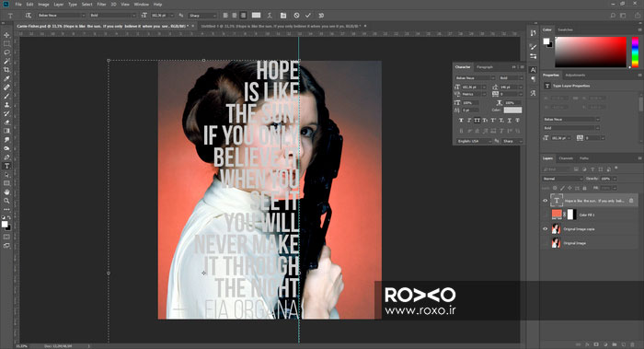Screen dimensions: 644x349
Task: Open Properties panel font family dropdown
Action: pos(571,119)
